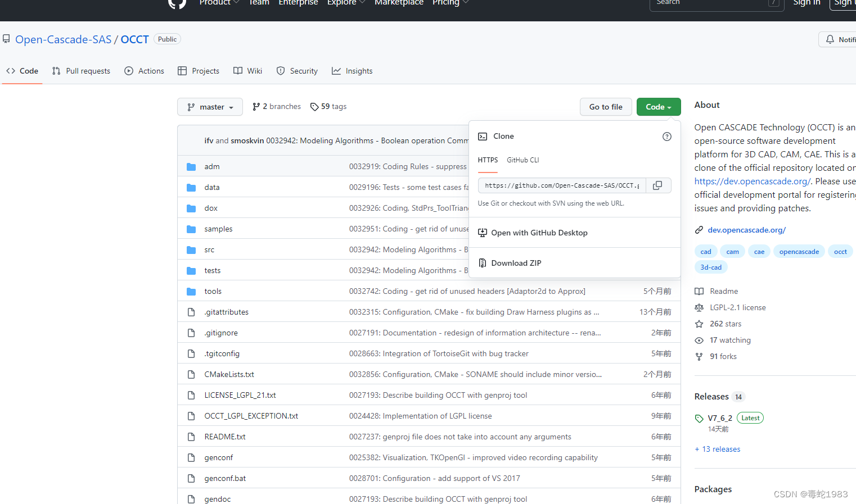The height and width of the screenshot is (504, 856).
Task: Open the Insights tab
Action: [x=352, y=71]
